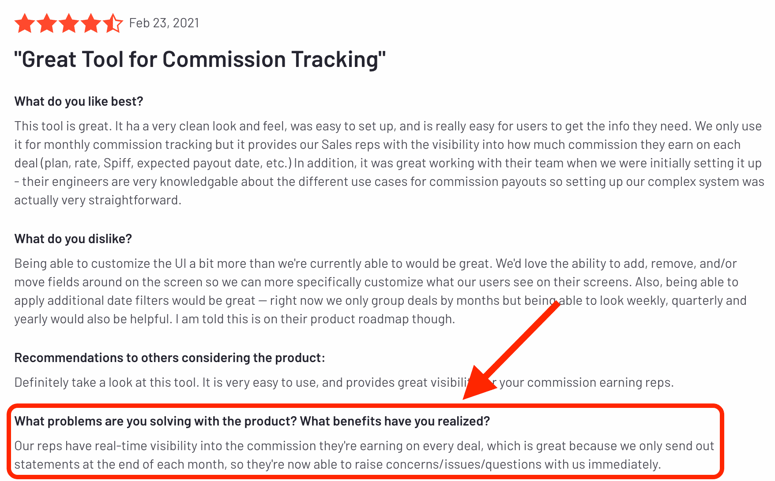Image resolution: width=775 pixels, height=481 pixels.
Task: Click the third rating star
Action: (68, 23)
